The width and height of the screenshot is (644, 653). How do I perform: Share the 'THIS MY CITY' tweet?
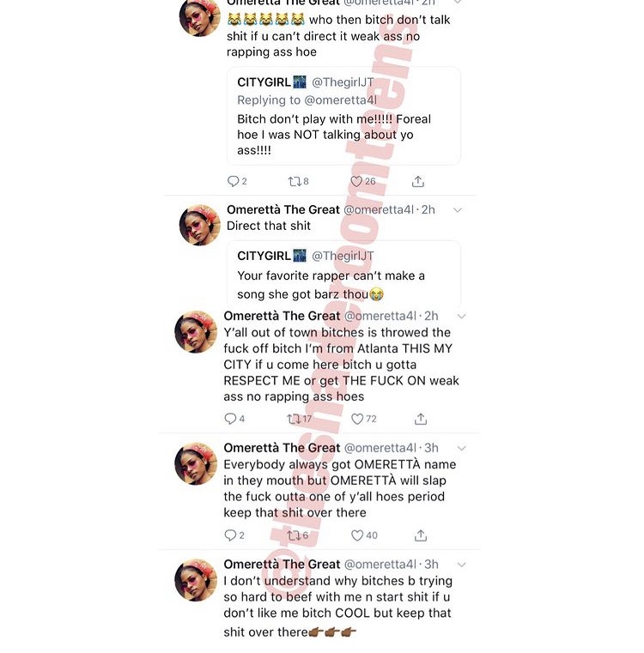pyautogui.click(x=421, y=419)
